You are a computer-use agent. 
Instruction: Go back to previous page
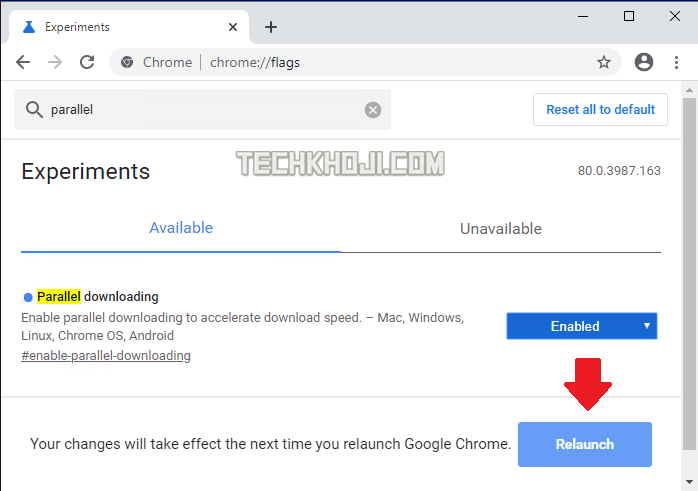point(23,62)
